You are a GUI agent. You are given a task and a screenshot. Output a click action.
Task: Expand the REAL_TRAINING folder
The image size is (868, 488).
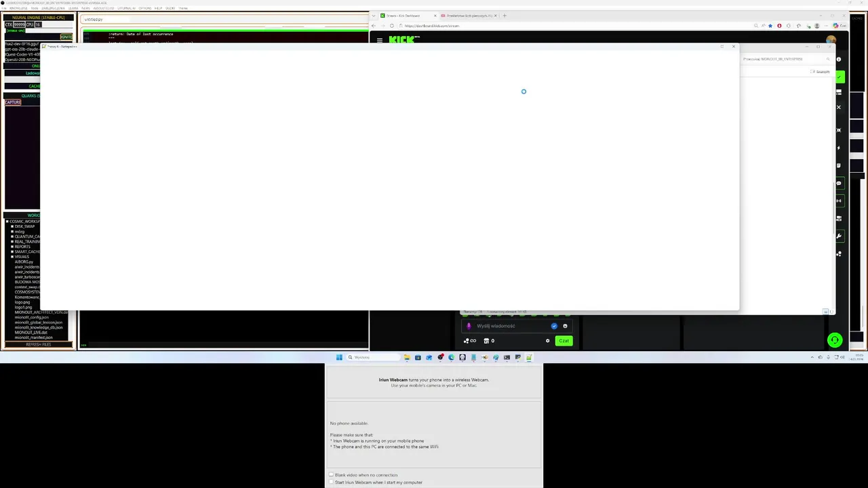(12, 241)
